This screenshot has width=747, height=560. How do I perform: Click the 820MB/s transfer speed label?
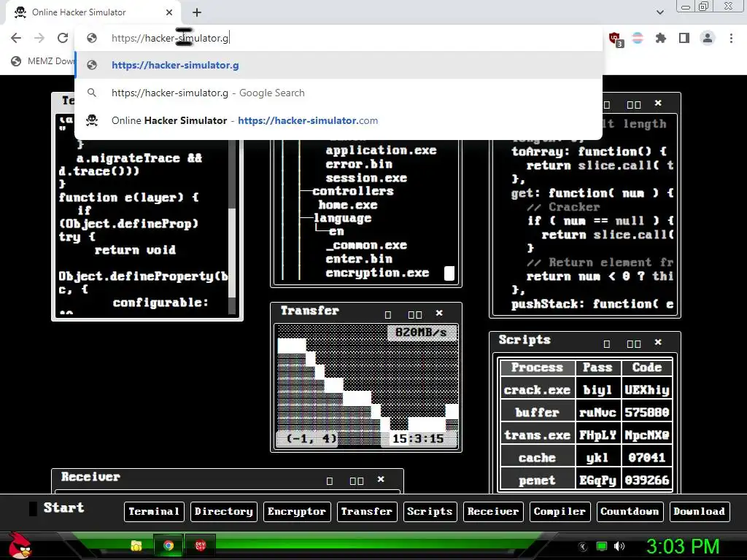tap(421, 332)
